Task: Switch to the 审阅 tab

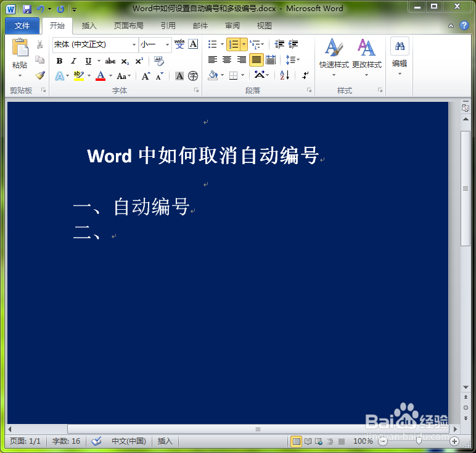Action: tap(232, 26)
